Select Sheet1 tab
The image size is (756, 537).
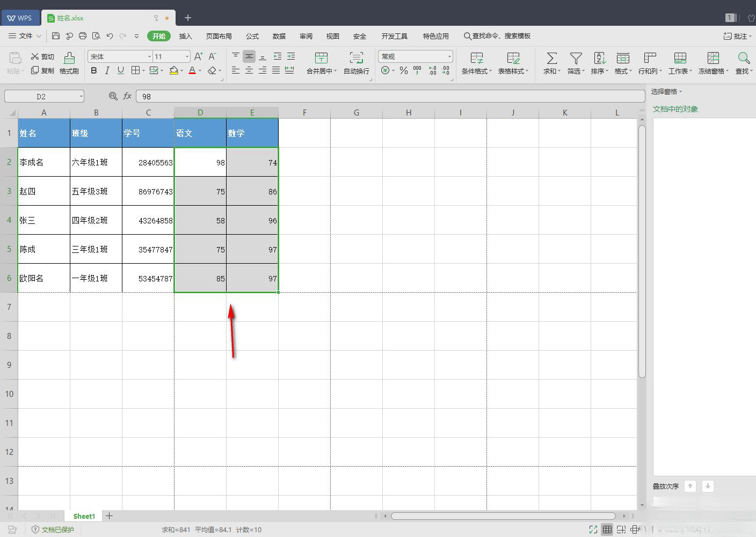point(84,516)
